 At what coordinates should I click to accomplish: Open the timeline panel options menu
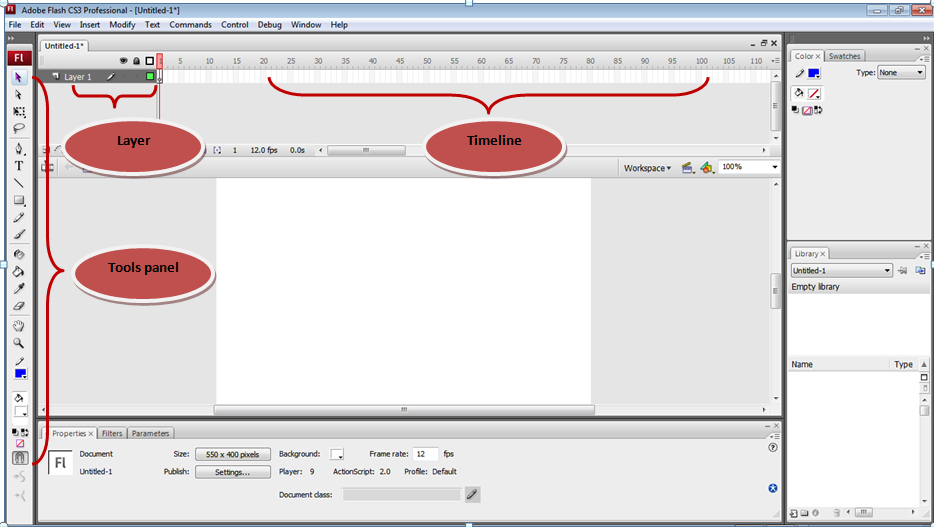(775, 61)
